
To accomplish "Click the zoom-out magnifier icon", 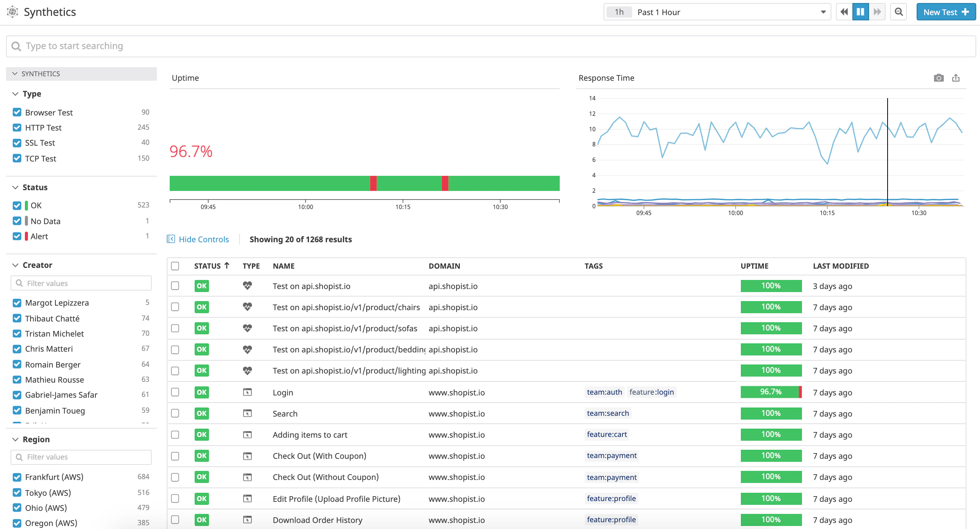I will point(899,12).
